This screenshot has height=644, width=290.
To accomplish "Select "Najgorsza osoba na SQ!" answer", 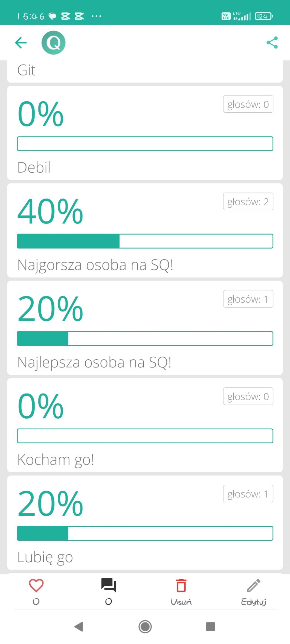I will [x=95, y=265].
